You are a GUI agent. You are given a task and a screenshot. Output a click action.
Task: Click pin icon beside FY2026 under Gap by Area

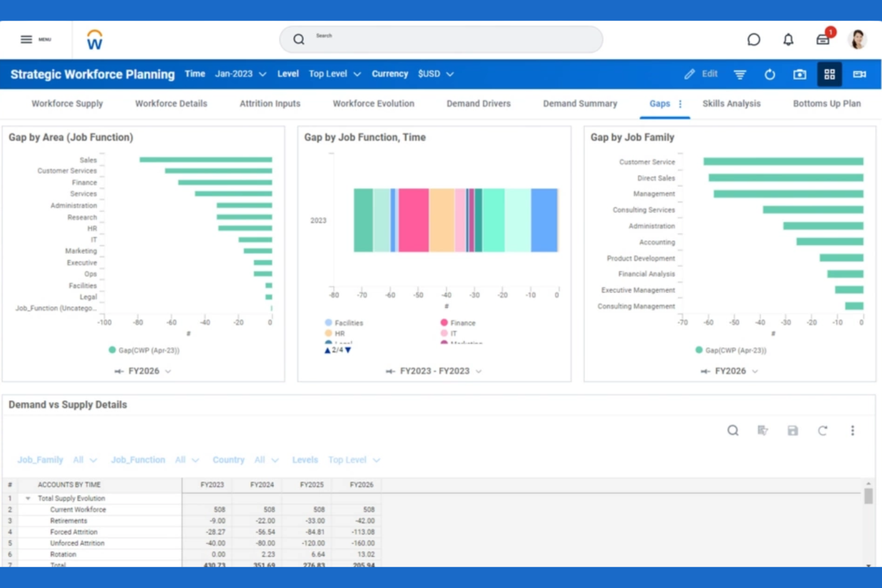119,371
